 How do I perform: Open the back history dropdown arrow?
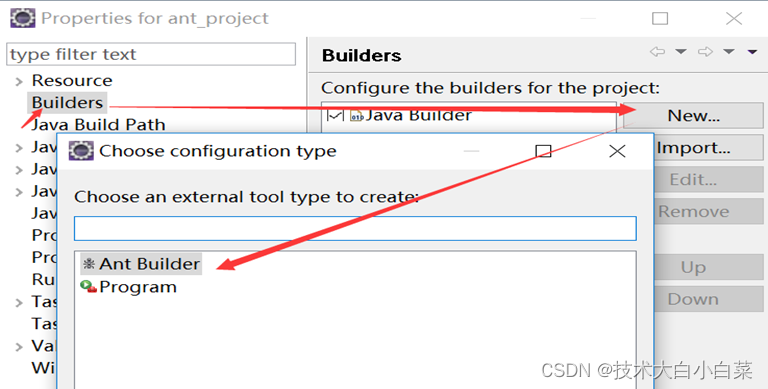[681, 51]
